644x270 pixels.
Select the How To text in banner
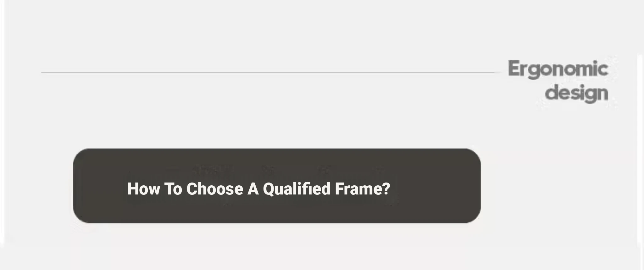coord(155,189)
